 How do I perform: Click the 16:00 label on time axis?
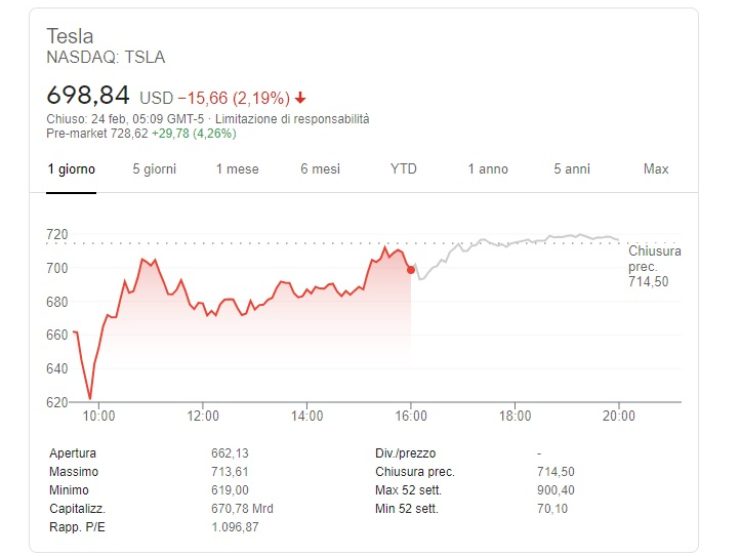(x=411, y=416)
